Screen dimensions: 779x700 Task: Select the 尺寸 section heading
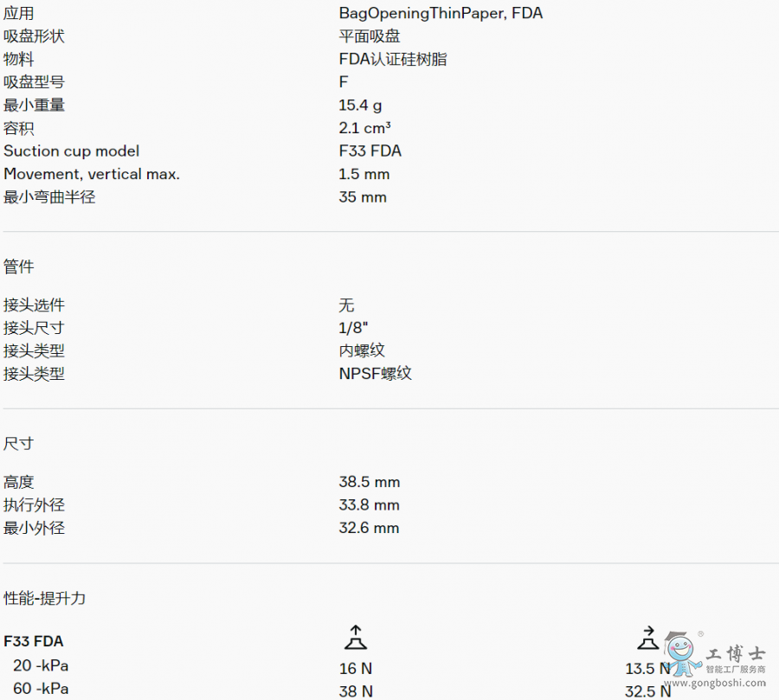pos(19,443)
